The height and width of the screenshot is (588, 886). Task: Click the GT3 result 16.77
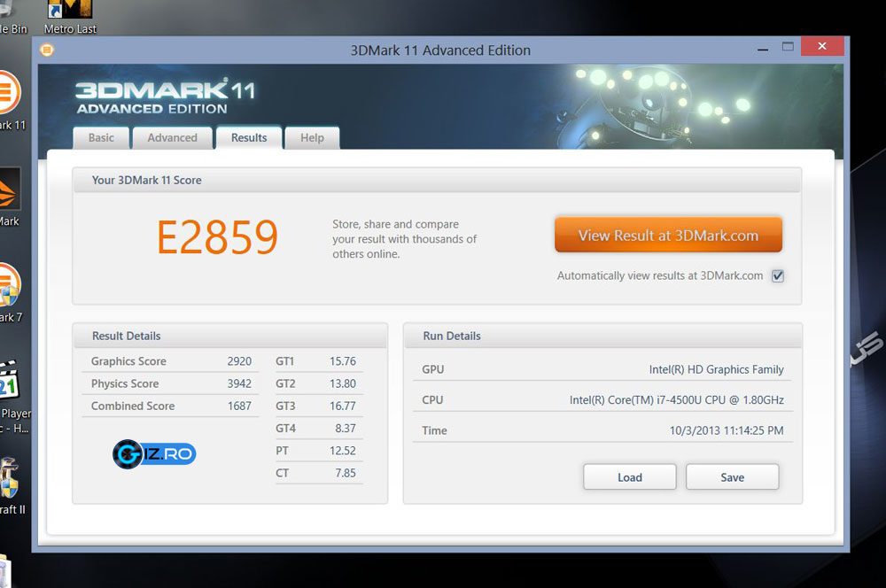[x=342, y=406]
